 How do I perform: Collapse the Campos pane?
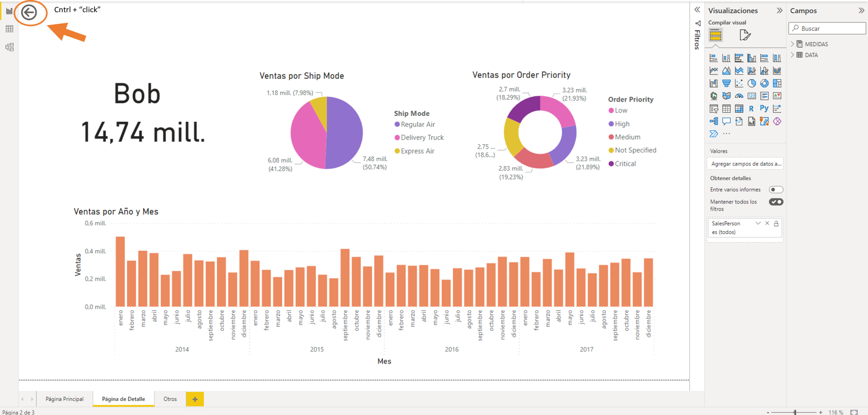tap(861, 11)
